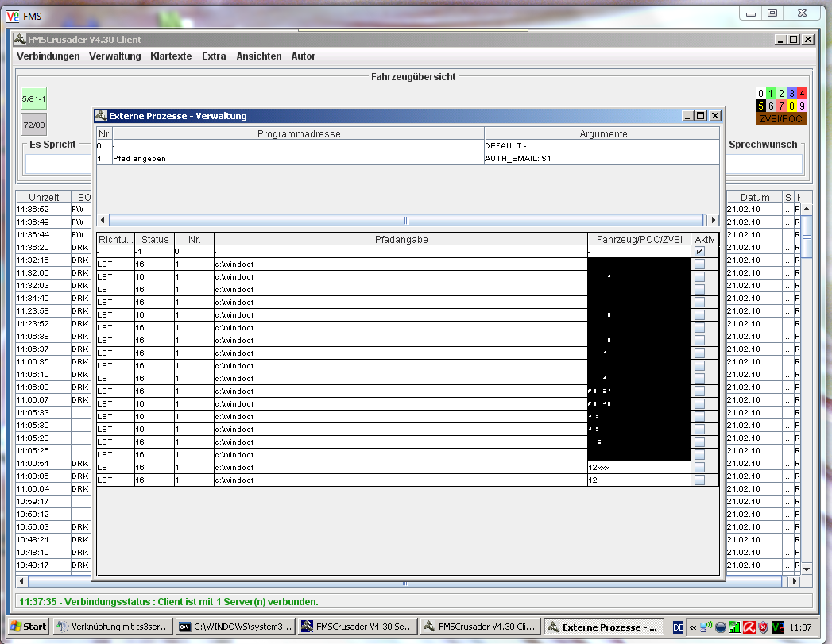
Task: Open the command prompt taskbar item
Action: point(235,627)
